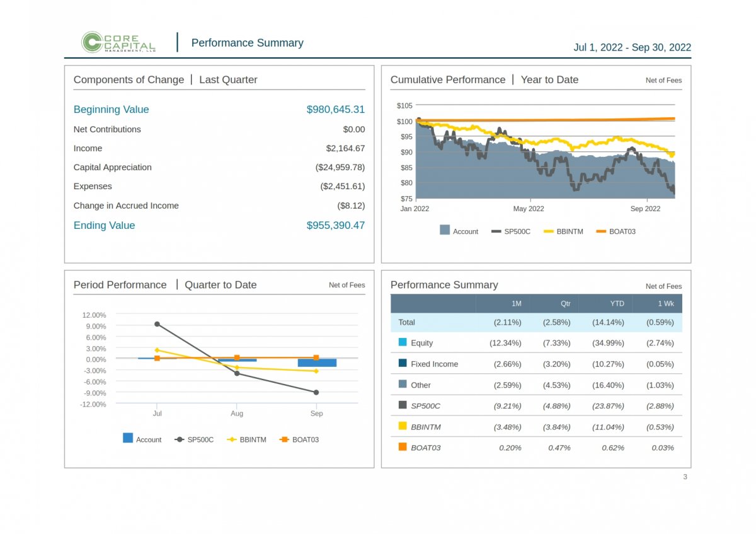Select the 1 Wk column header
The image size is (756, 534).
coord(665,304)
